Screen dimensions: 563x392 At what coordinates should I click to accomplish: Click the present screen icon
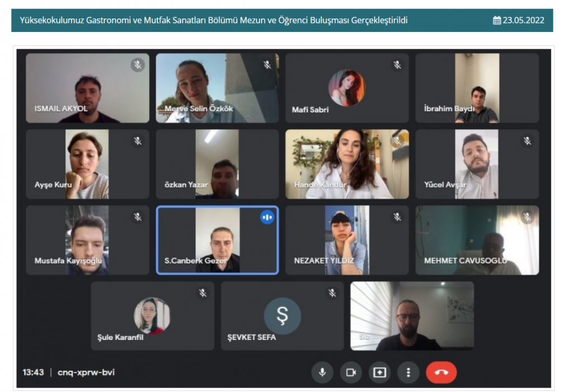379,372
